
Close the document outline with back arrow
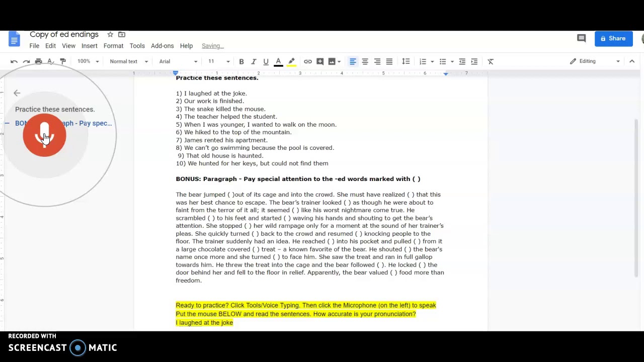click(x=17, y=93)
